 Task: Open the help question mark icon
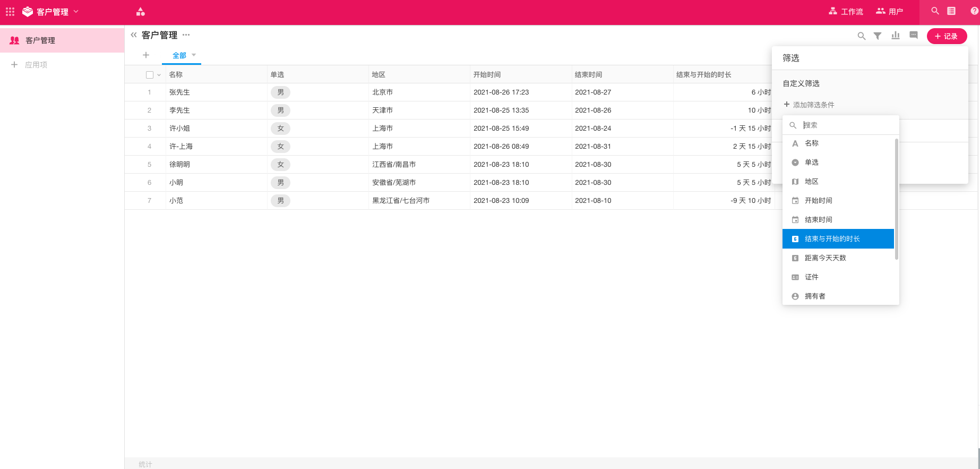[975, 11]
